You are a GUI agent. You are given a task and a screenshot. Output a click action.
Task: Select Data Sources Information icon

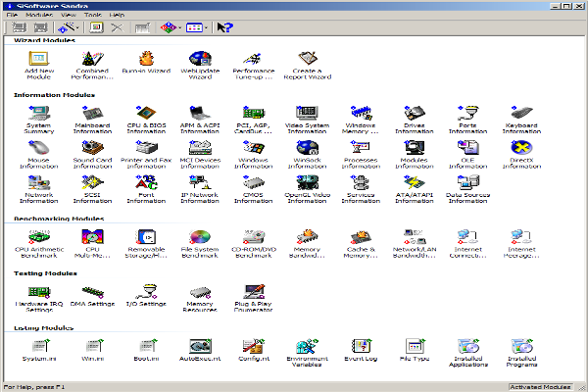[x=468, y=182]
